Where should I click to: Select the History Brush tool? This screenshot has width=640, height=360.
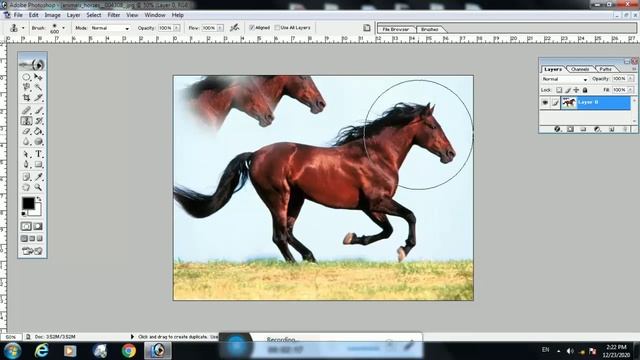click(x=38, y=121)
